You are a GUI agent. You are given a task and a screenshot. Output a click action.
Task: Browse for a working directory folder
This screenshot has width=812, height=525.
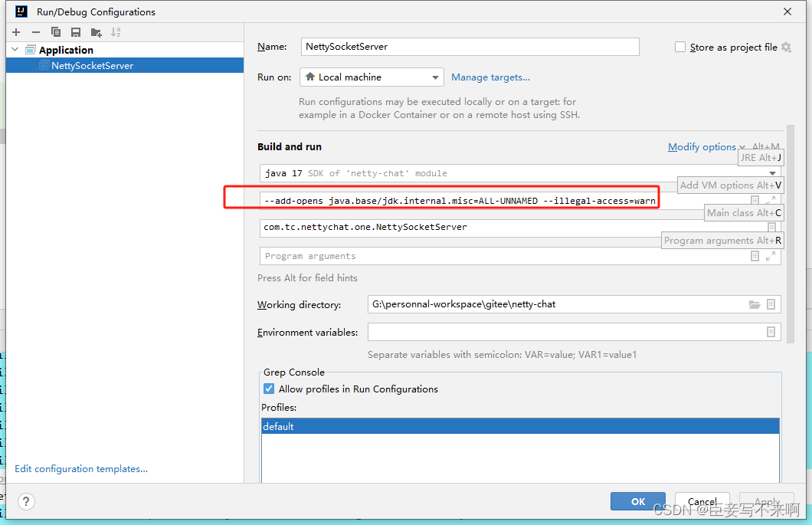[x=755, y=304]
